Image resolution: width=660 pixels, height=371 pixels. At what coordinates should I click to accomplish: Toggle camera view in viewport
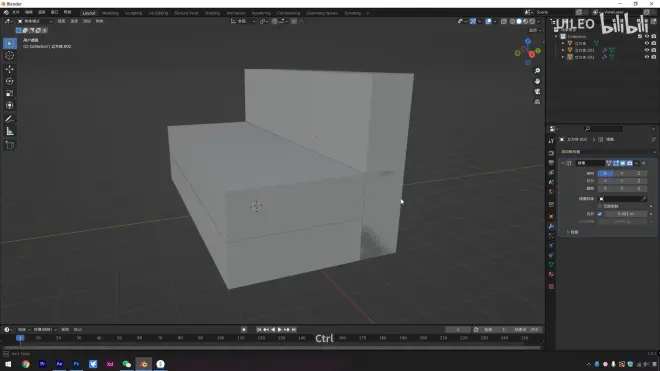tap(537, 91)
